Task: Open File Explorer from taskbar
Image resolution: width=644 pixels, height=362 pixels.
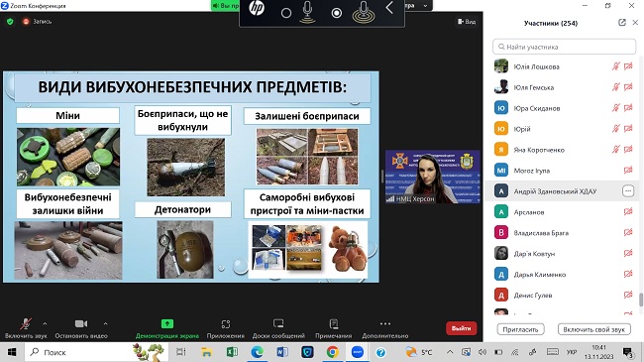Action: click(206, 352)
